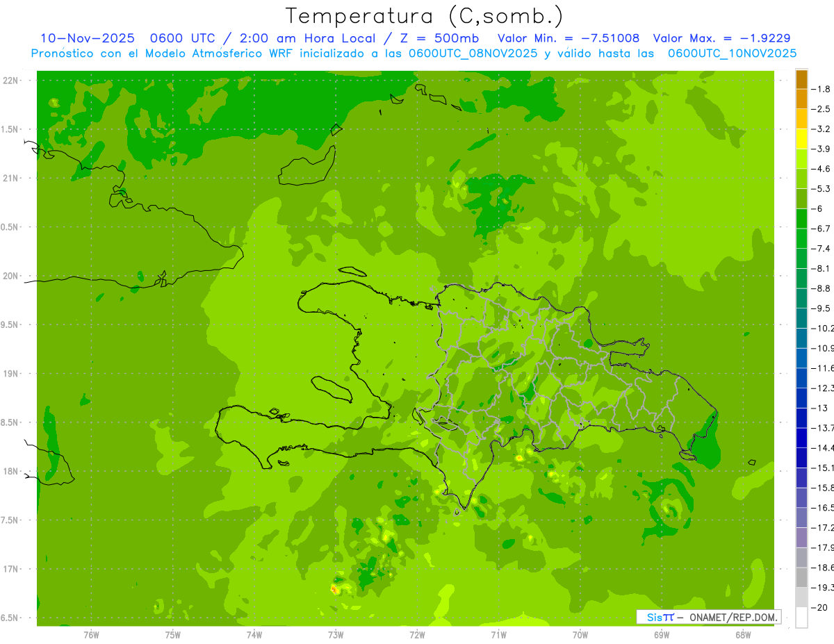Click the -4.6 color bar label

[821, 169]
